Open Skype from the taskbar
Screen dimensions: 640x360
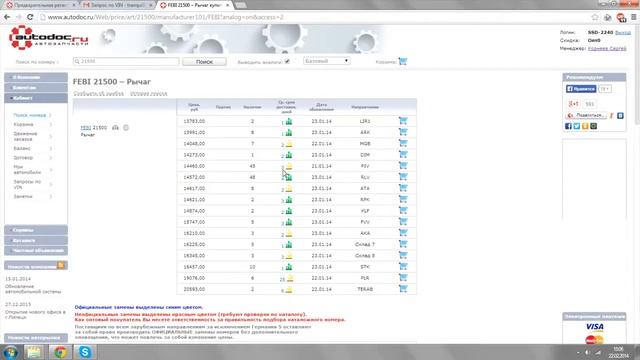point(84,352)
